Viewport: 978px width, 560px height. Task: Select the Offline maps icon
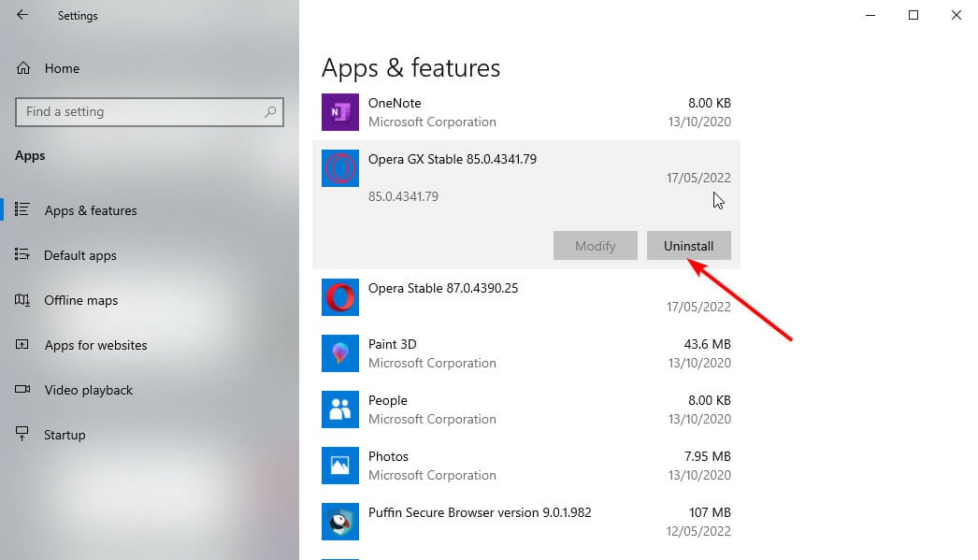[x=22, y=300]
